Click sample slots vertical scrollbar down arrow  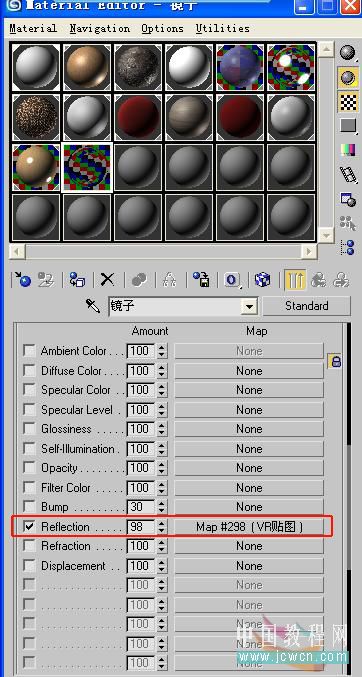tap(326, 235)
